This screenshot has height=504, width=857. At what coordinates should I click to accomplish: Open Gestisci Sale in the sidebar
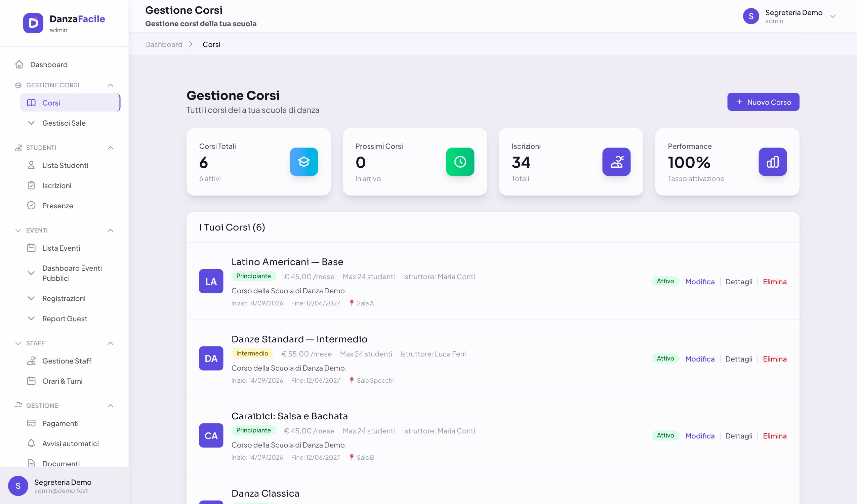tap(70, 123)
